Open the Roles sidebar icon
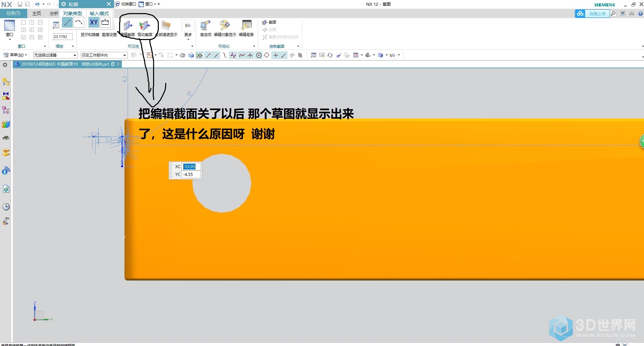Screen dimensions: 644x346 (x=6, y=221)
